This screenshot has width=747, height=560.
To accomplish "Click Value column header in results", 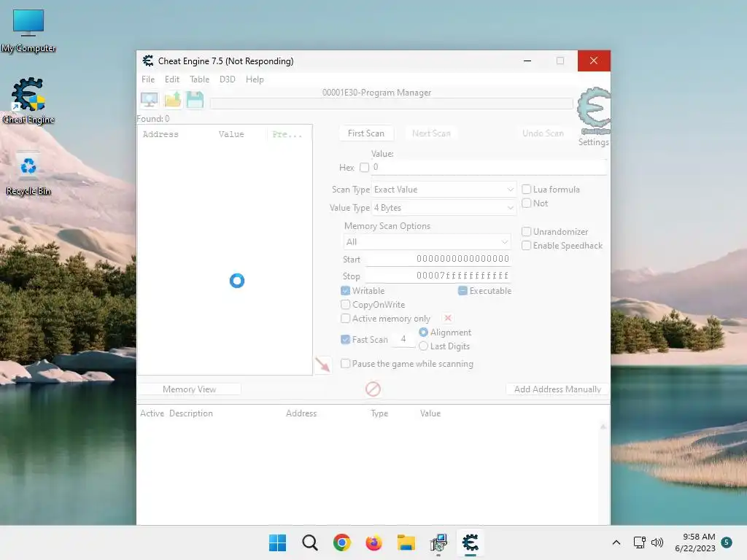I will pyautogui.click(x=231, y=134).
